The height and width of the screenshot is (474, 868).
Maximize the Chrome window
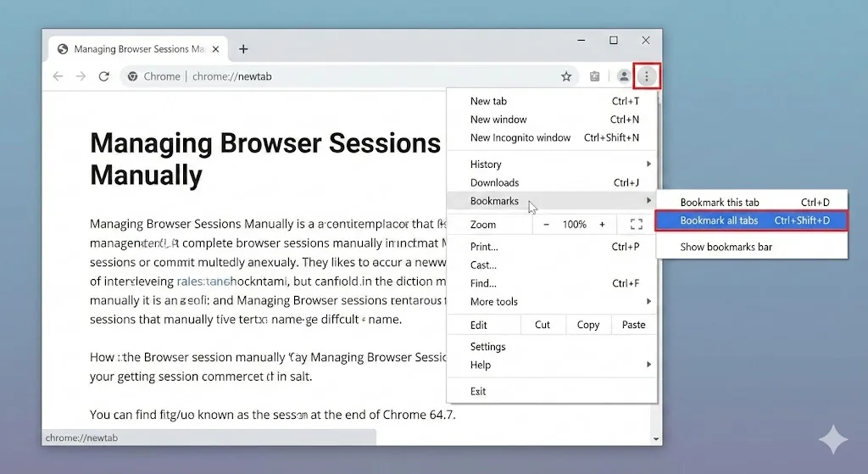coord(614,41)
